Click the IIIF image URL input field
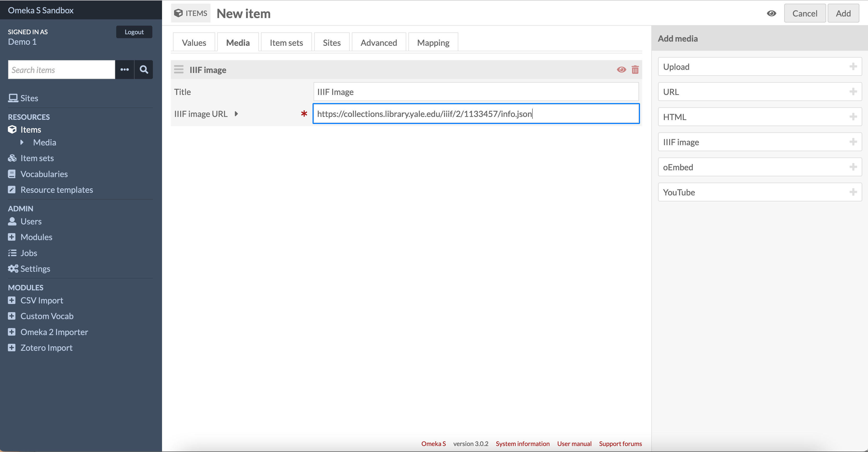Screen dimensions: 868x452 click(x=476, y=114)
